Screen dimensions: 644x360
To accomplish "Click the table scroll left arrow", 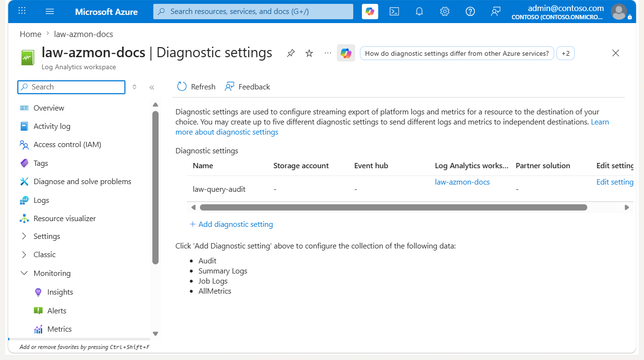I will click(x=193, y=208).
